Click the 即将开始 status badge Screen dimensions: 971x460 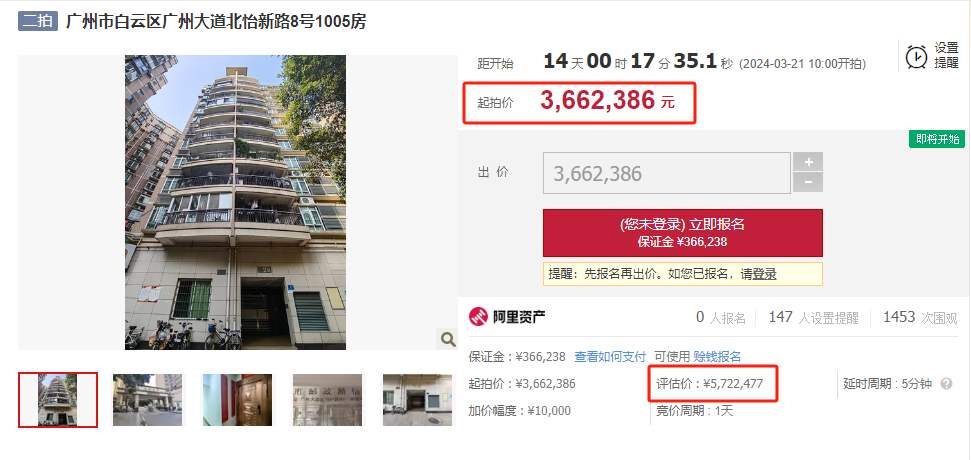(x=937, y=139)
